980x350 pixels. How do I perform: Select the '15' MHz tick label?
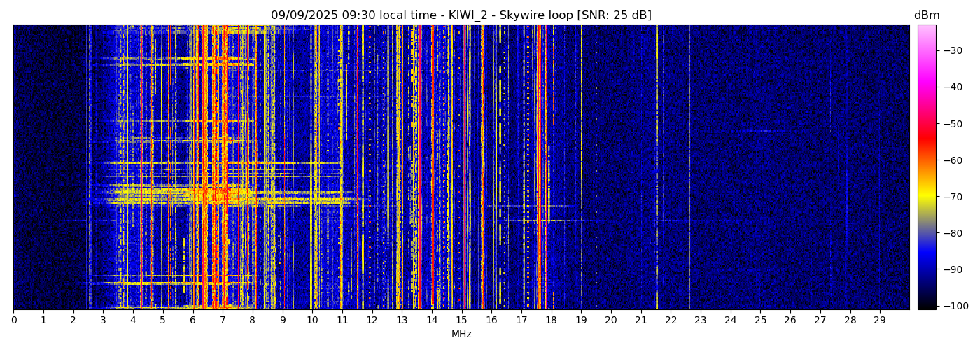point(461,320)
